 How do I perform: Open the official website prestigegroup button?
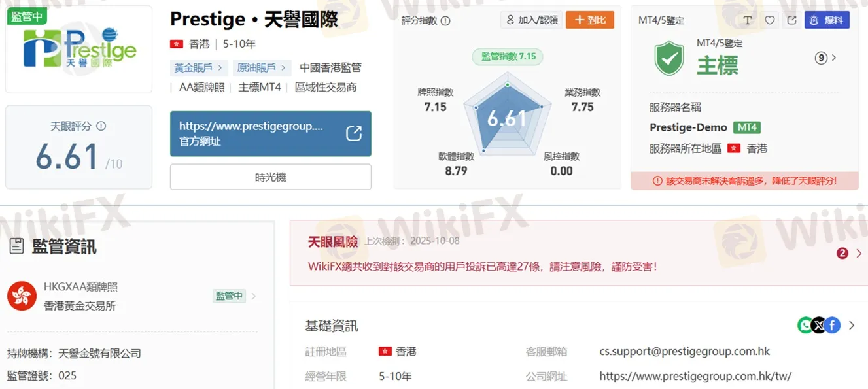pyautogui.click(x=271, y=133)
